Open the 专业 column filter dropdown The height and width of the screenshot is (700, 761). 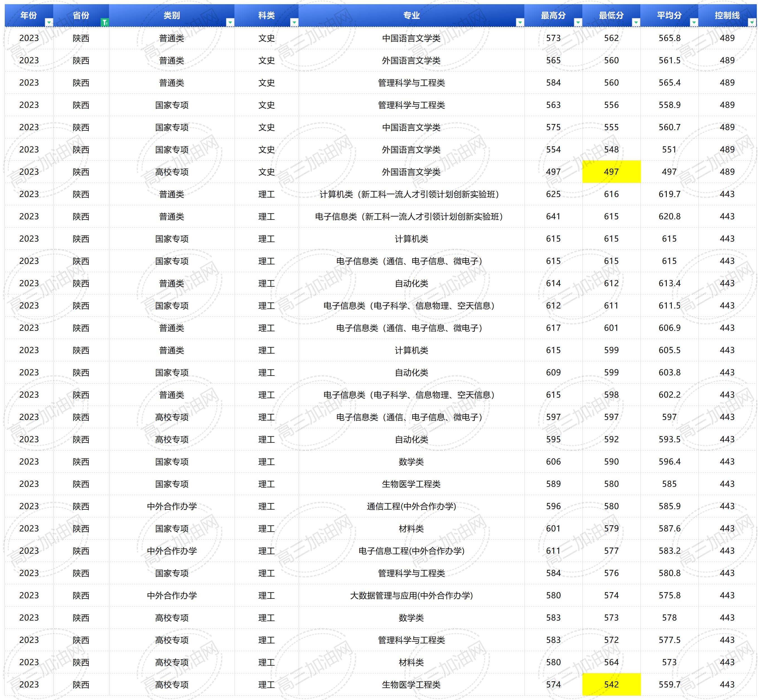(520, 23)
